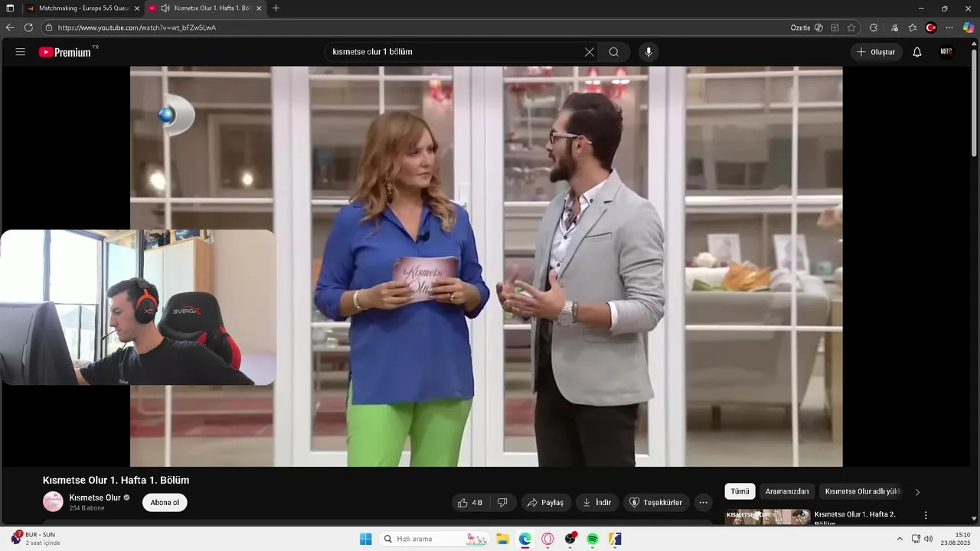Viewport: 980px width, 551px height.
Task: Close the Kısmetse Olur YouTube tab
Action: coord(259,8)
